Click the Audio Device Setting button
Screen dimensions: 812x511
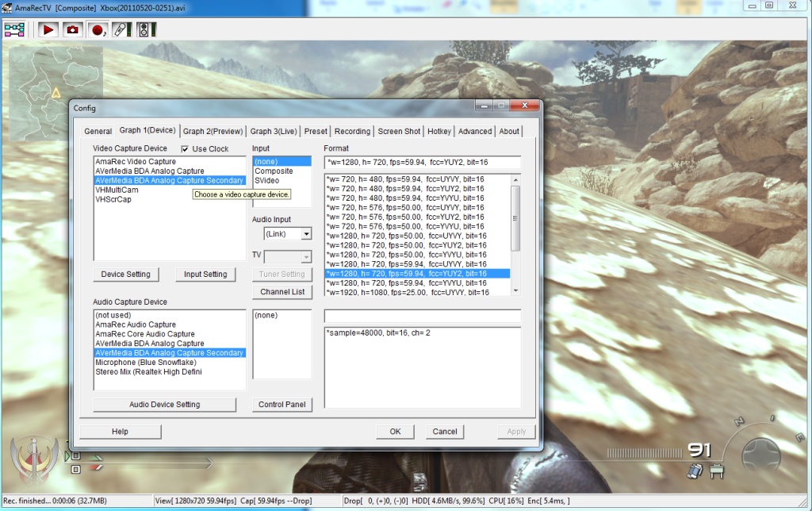(165, 404)
